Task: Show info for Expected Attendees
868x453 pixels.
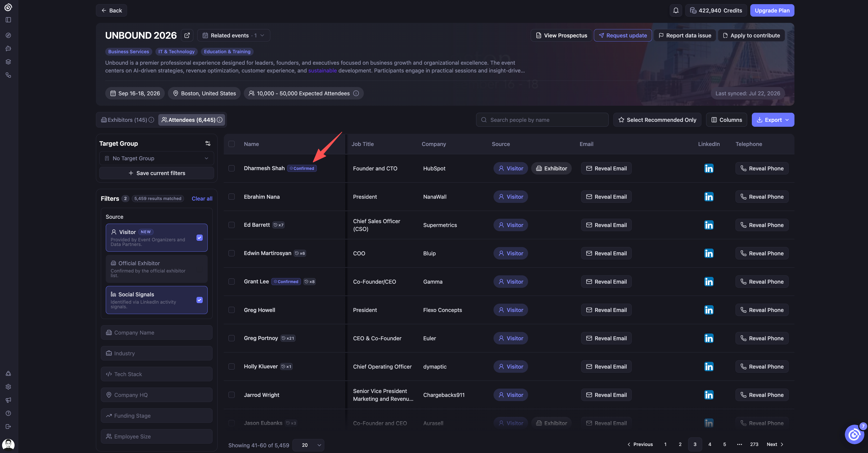Action: click(x=356, y=93)
